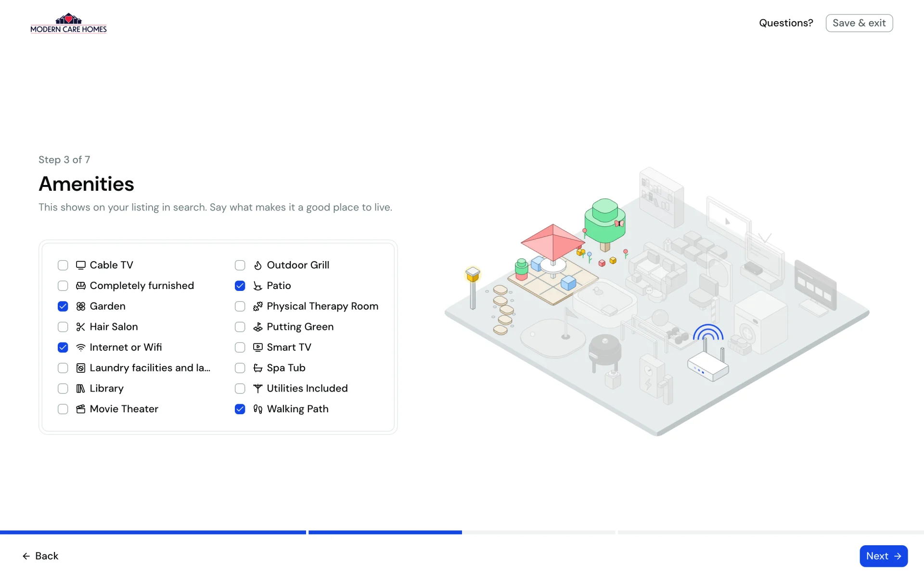
Task: Click the Next button
Action: click(x=884, y=556)
